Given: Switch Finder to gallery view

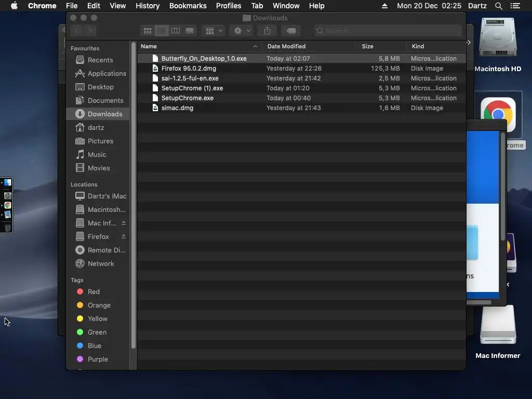Looking at the screenshot, I should [x=190, y=31].
